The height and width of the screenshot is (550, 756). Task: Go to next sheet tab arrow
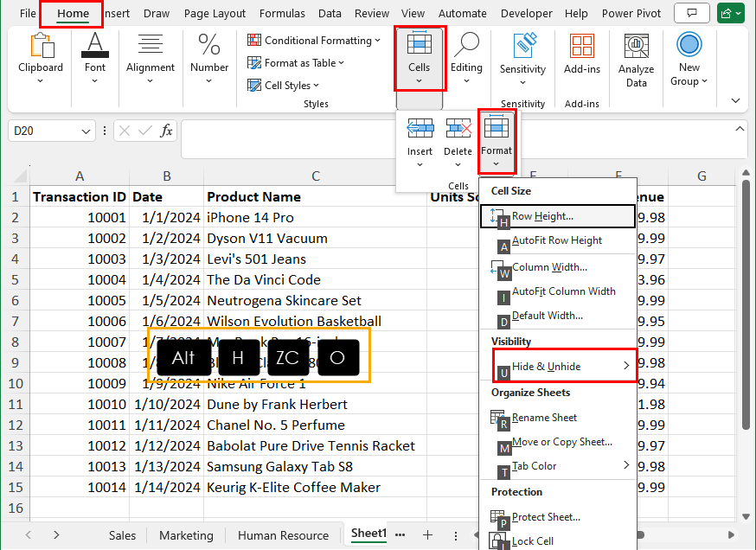tap(56, 534)
